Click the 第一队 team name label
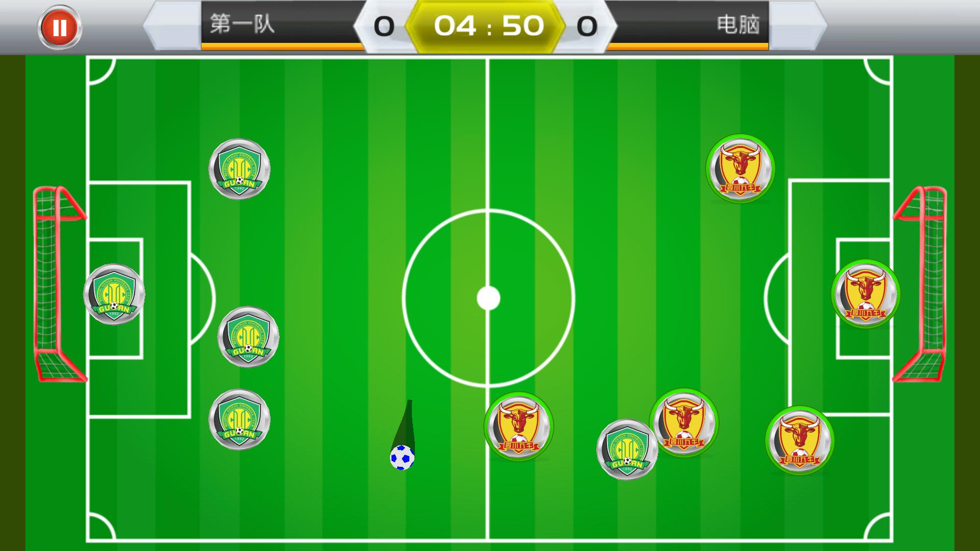This screenshot has width=980, height=551. pos(242,24)
